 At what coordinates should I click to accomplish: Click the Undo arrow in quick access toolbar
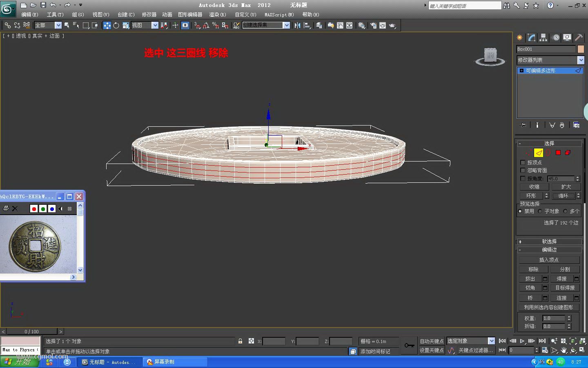point(53,5)
